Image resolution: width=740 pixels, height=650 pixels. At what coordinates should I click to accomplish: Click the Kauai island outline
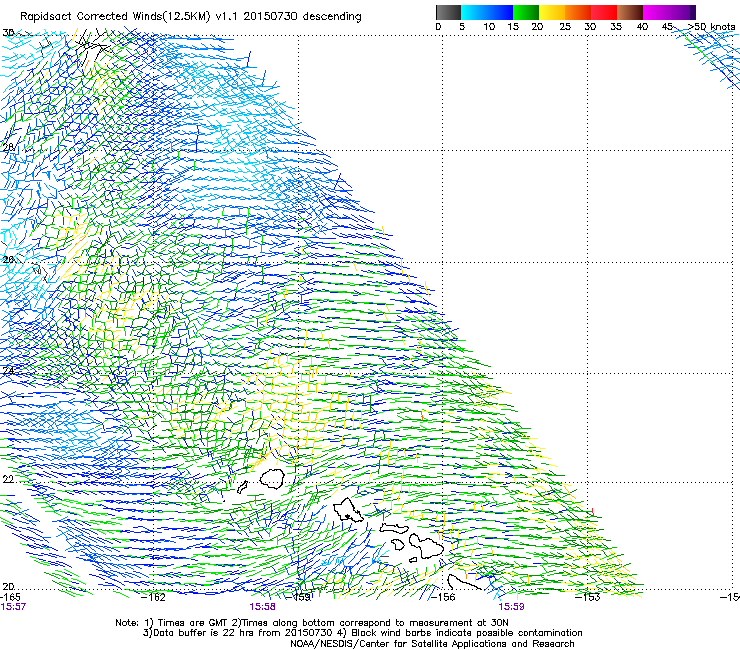tap(272, 479)
